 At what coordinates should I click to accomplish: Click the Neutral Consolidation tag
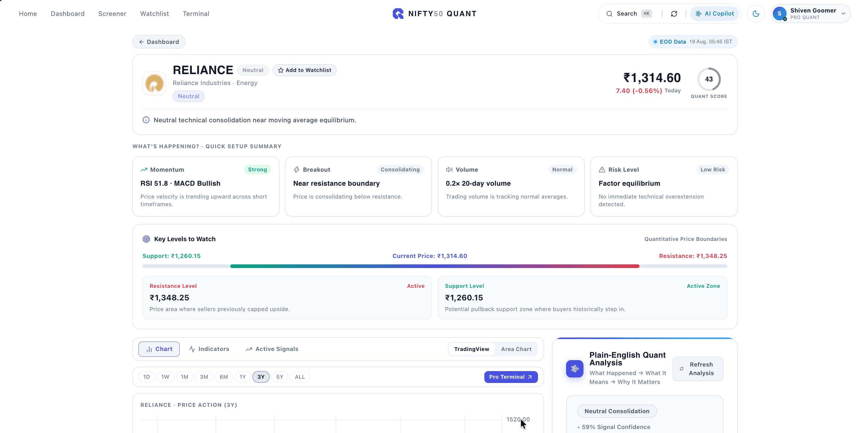pyautogui.click(x=617, y=411)
